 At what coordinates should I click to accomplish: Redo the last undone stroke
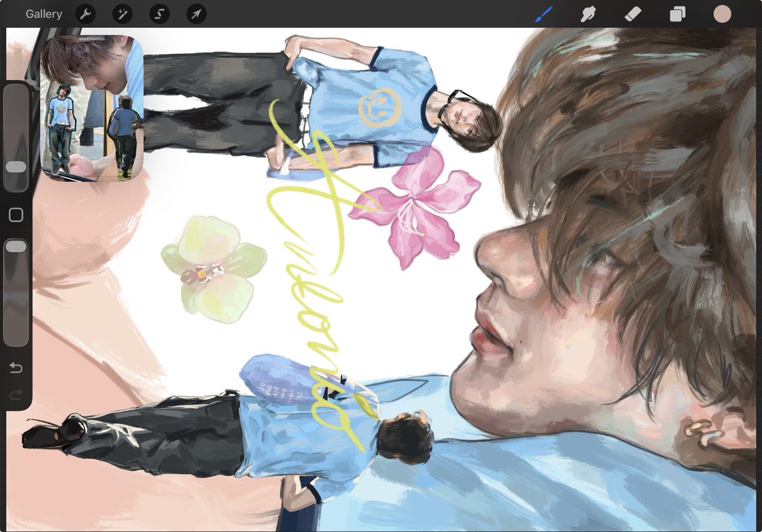(16, 395)
